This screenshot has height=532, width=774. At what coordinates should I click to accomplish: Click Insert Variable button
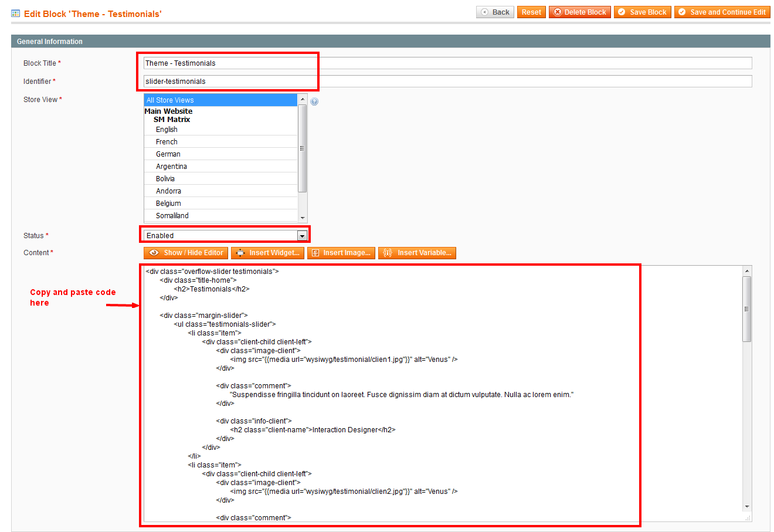click(417, 253)
